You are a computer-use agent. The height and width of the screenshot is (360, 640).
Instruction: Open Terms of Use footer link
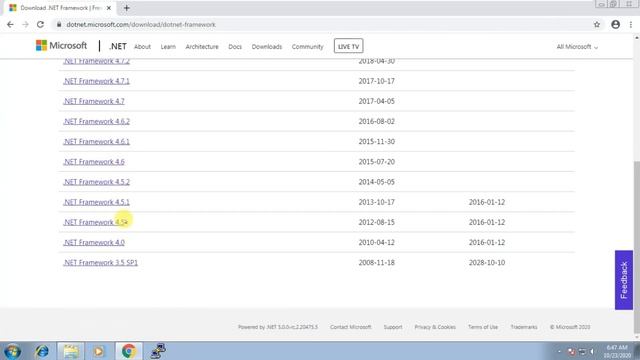point(483,327)
